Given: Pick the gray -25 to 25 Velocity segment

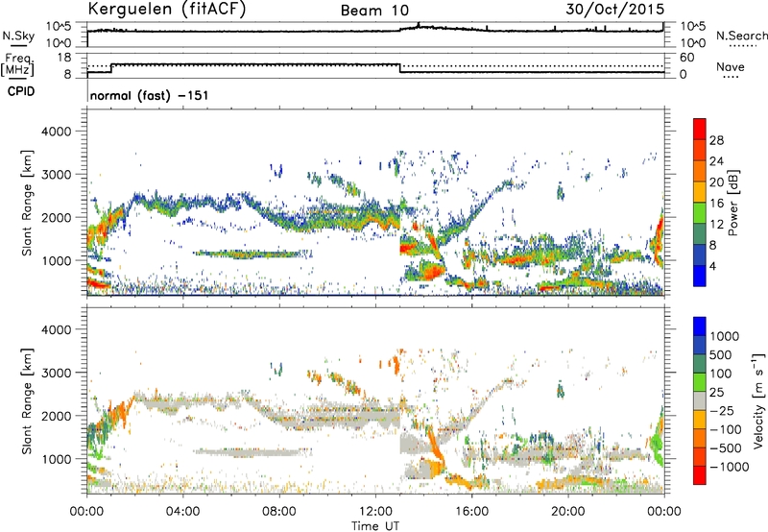Looking at the screenshot, I should (x=700, y=401).
